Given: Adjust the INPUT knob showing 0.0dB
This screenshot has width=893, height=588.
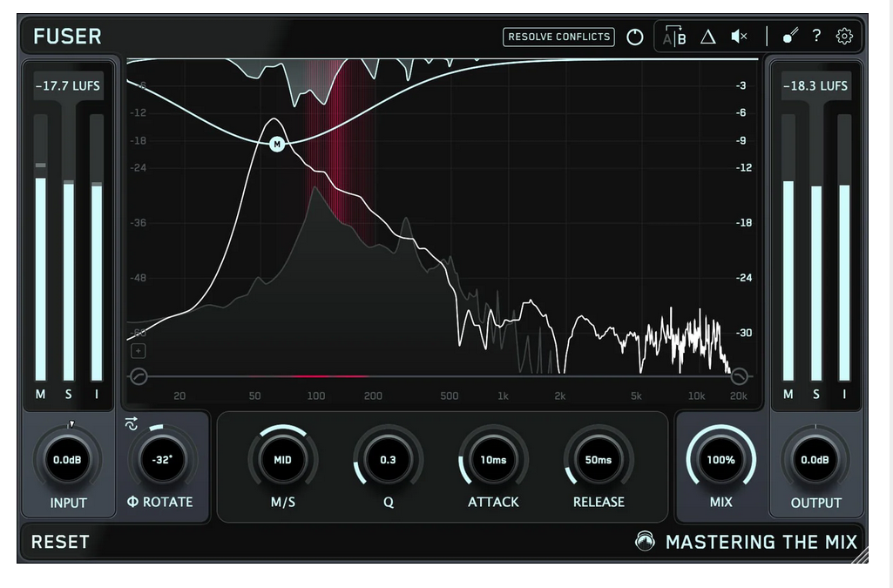Looking at the screenshot, I should click(x=67, y=460).
